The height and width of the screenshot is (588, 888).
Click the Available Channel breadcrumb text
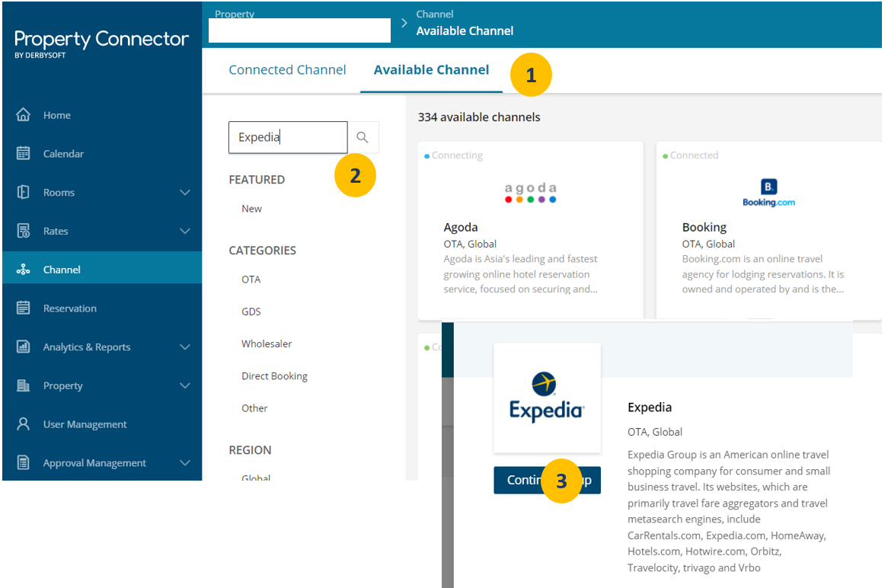[x=465, y=31]
